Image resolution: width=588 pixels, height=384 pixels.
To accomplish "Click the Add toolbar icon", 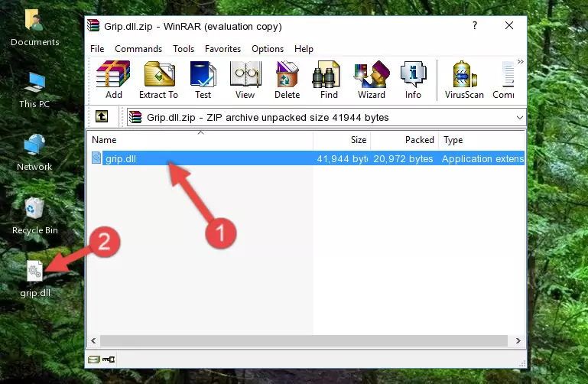I will click(x=113, y=80).
